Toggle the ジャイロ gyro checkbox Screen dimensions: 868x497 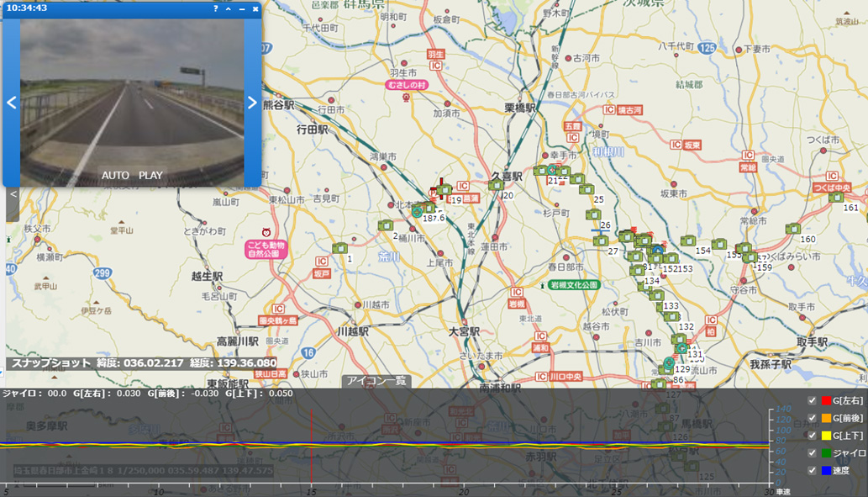pos(812,452)
